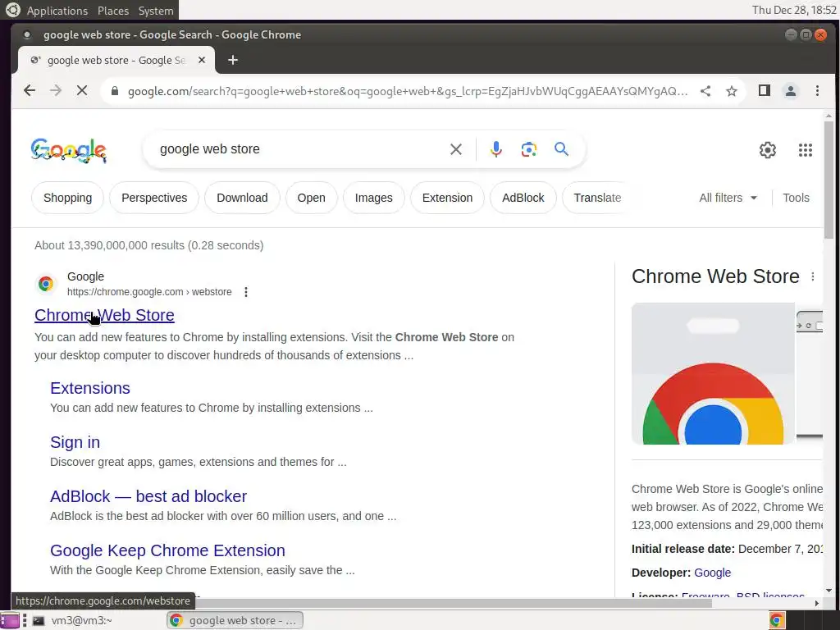The width and height of the screenshot is (840, 630).
Task: Switch to Images results
Action: tap(373, 198)
